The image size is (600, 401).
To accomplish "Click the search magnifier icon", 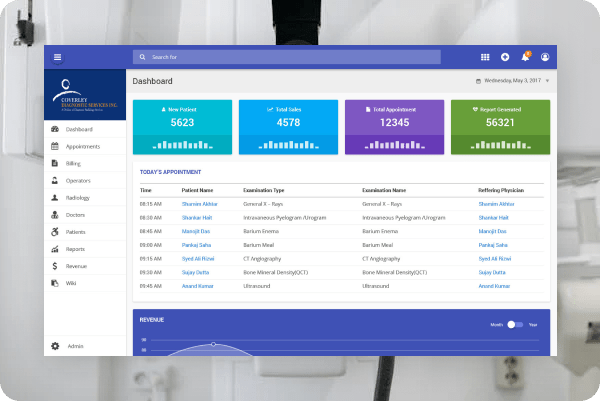I will [x=142, y=57].
